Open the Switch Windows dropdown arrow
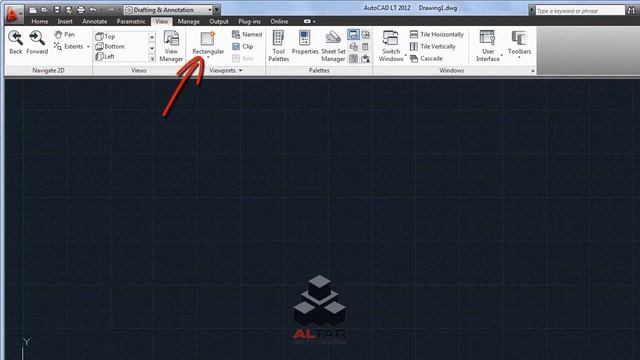 point(406,55)
